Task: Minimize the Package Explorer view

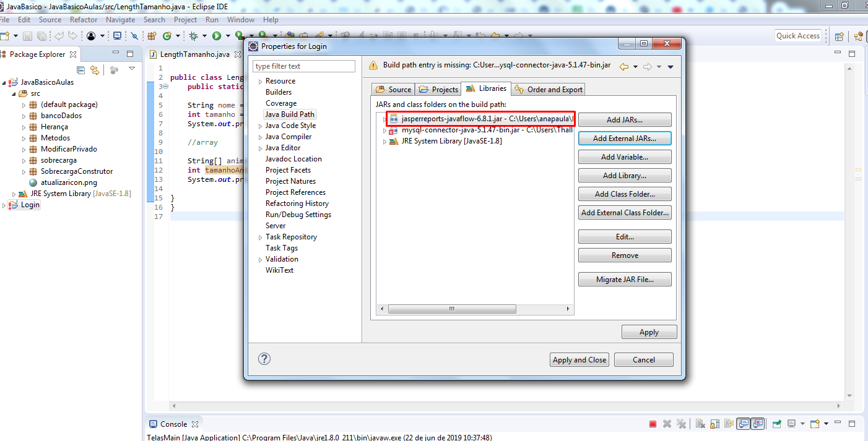Action: 116,53
